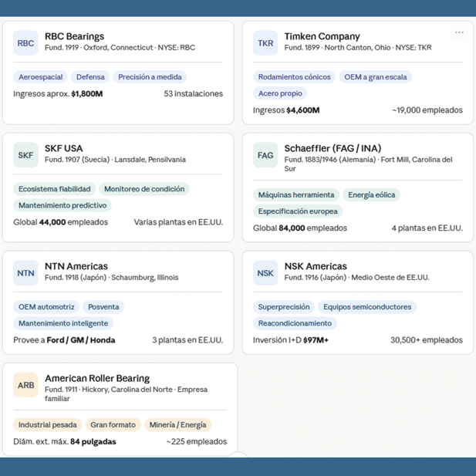Open American Roller Bearing card title
This screenshot has height=476, width=476.
[x=97, y=378]
